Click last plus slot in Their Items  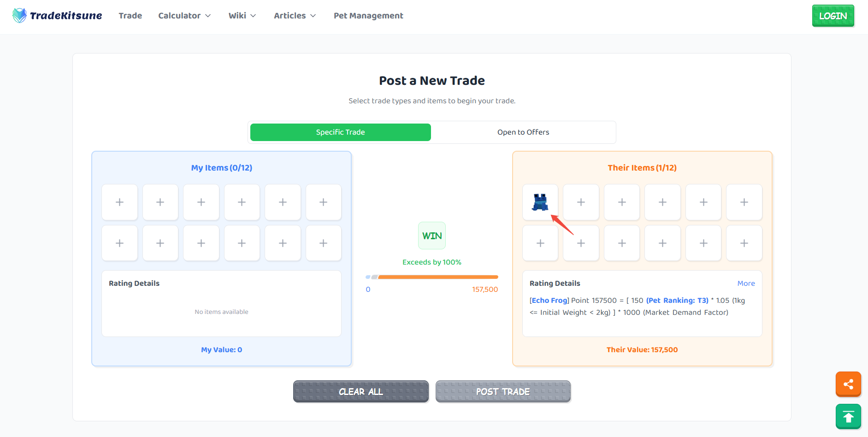(744, 243)
